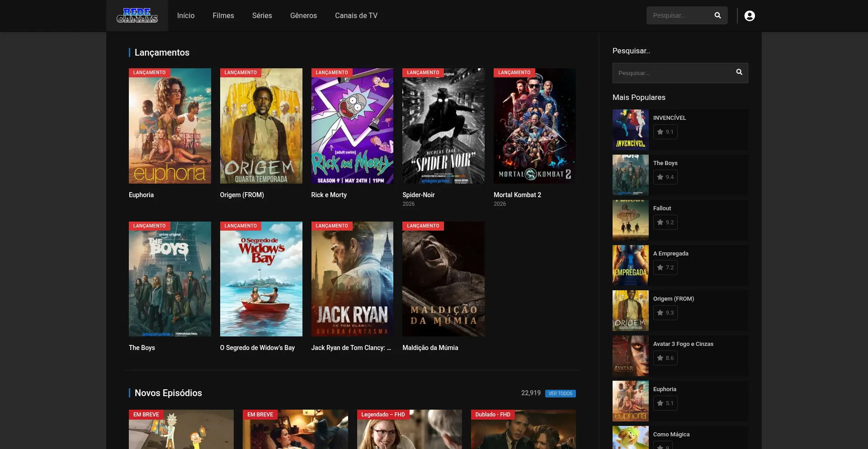Open the Mortal Kombat 2 poster

[x=535, y=126]
